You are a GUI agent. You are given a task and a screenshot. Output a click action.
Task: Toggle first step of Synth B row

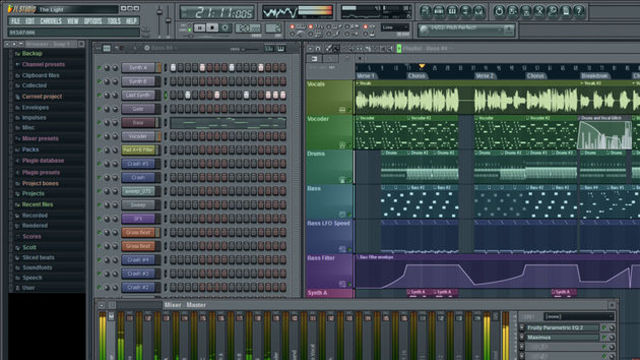pos(173,81)
